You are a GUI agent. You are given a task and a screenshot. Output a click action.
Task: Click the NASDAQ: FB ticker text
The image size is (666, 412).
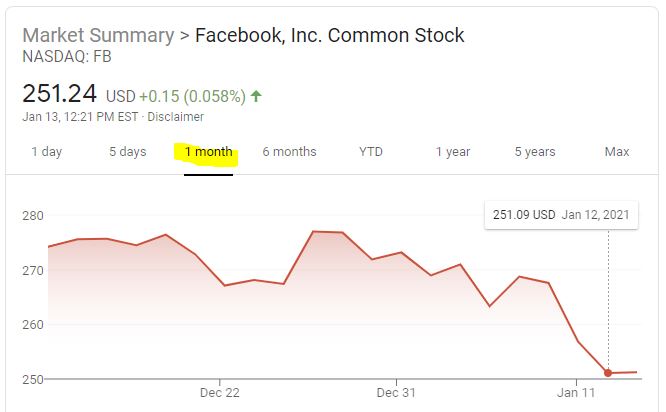pos(67,57)
